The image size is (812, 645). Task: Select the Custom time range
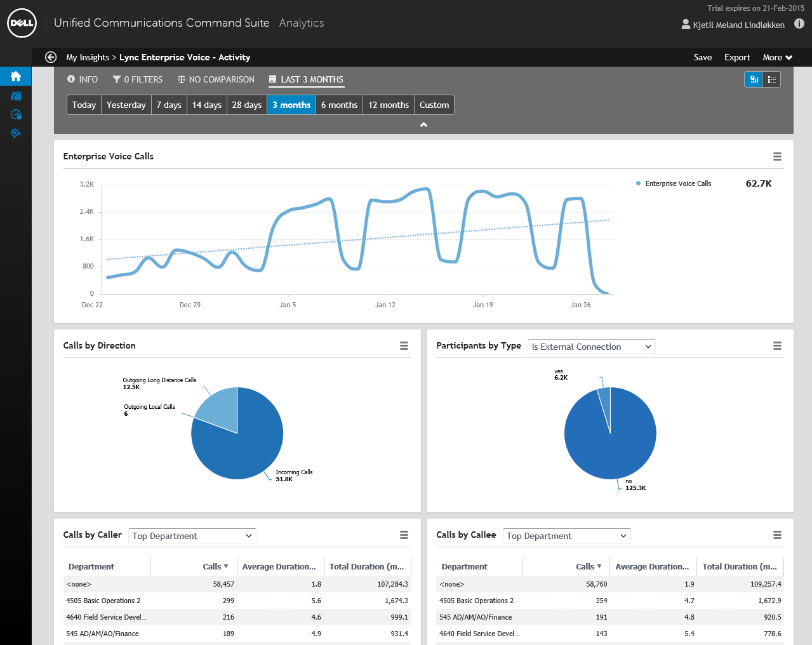(434, 105)
